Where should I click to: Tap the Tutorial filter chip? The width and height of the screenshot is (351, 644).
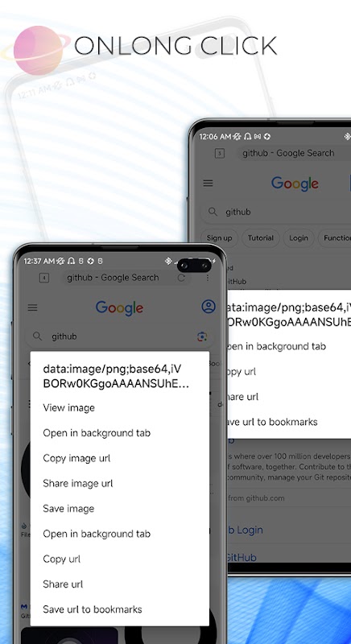click(261, 238)
